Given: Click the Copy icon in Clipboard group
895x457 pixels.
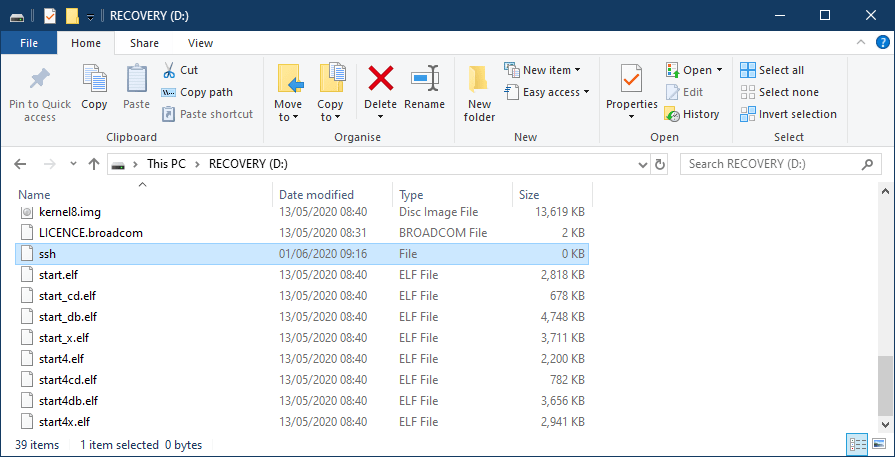Looking at the screenshot, I should pos(94,79).
